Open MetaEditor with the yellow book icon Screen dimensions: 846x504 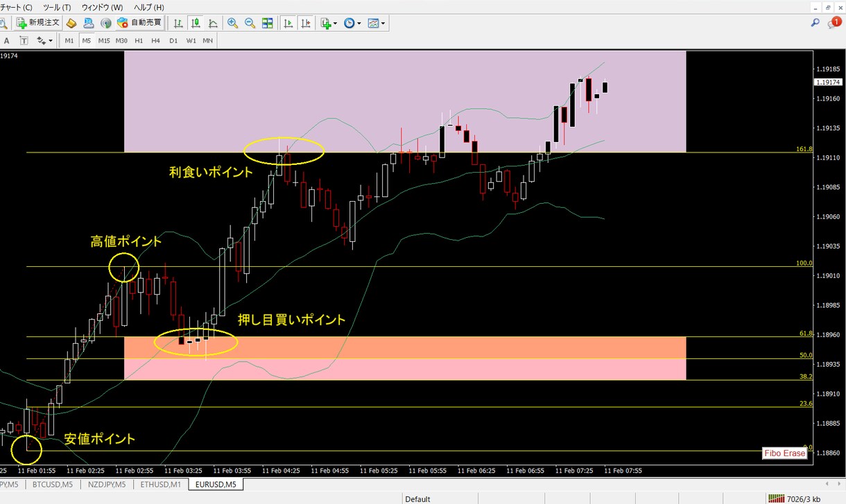(71, 23)
